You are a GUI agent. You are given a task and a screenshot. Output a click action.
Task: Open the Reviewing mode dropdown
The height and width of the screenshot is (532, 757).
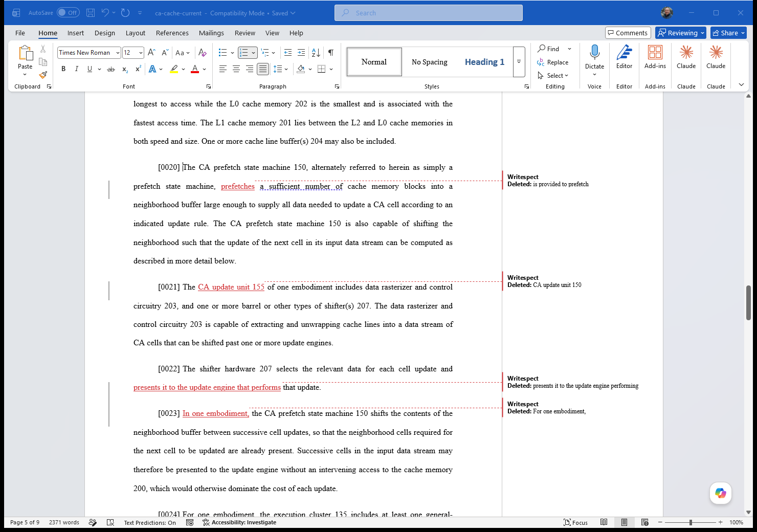pyautogui.click(x=681, y=33)
